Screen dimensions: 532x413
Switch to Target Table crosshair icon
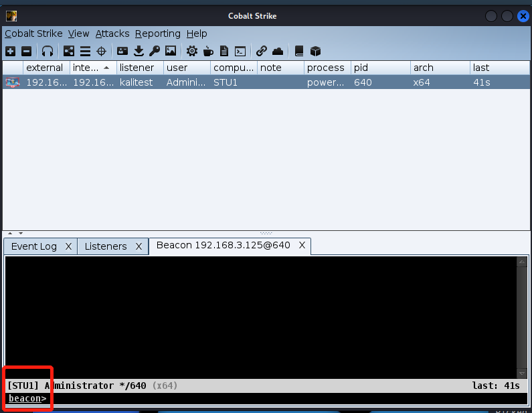101,52
